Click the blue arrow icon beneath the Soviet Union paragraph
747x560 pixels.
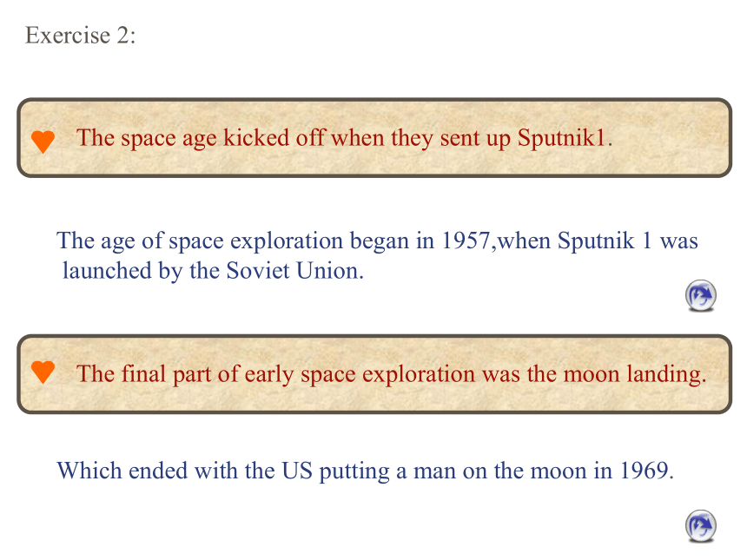tap(701, 295)
